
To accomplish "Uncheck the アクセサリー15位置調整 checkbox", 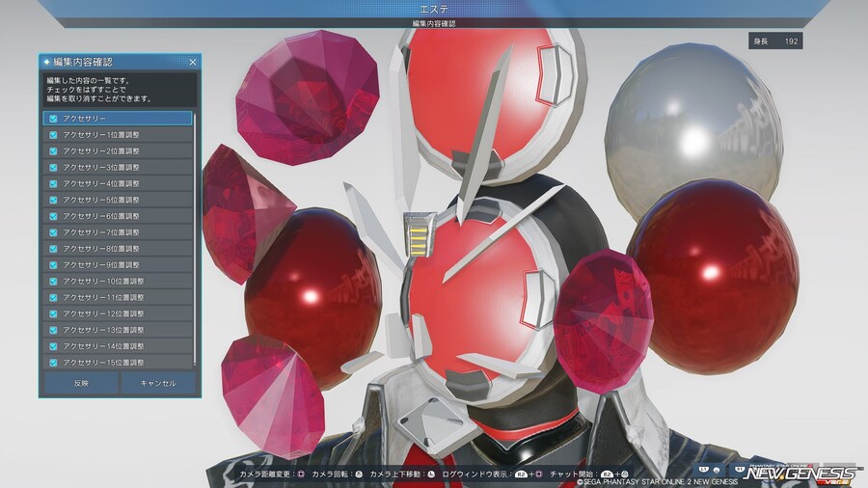I will point(53,363).
